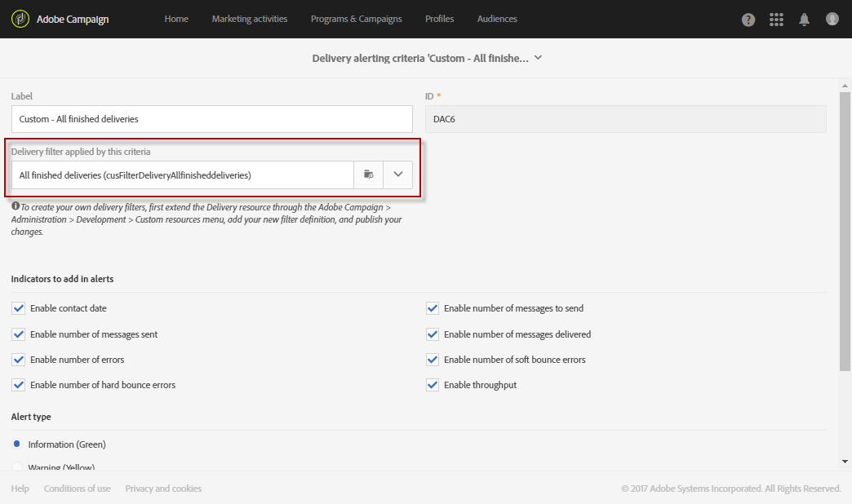Screen dimensions: 852x504
Task: Click the Adobe Campaign logo icon
Action: (20, 19)
